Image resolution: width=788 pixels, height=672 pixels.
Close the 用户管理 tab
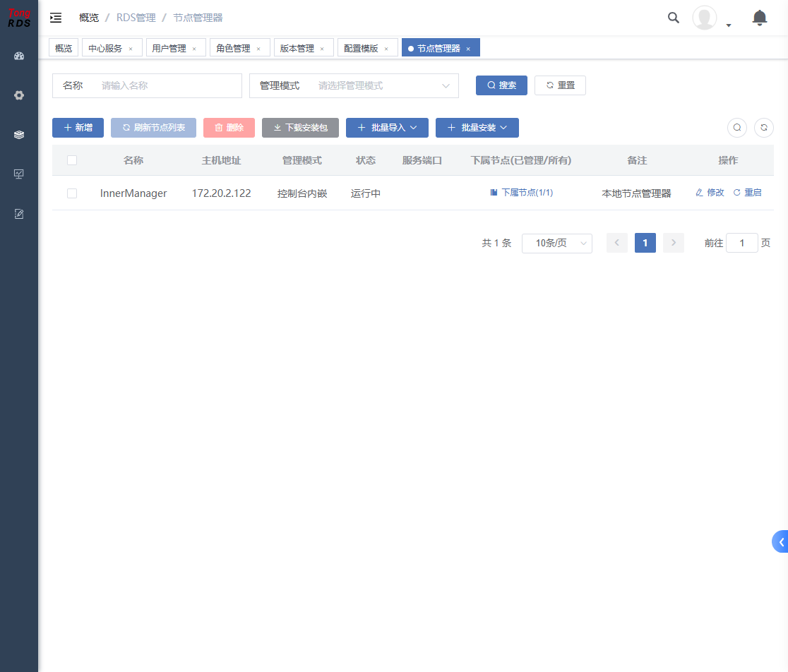pyautogui.click(x=194, y=49)
